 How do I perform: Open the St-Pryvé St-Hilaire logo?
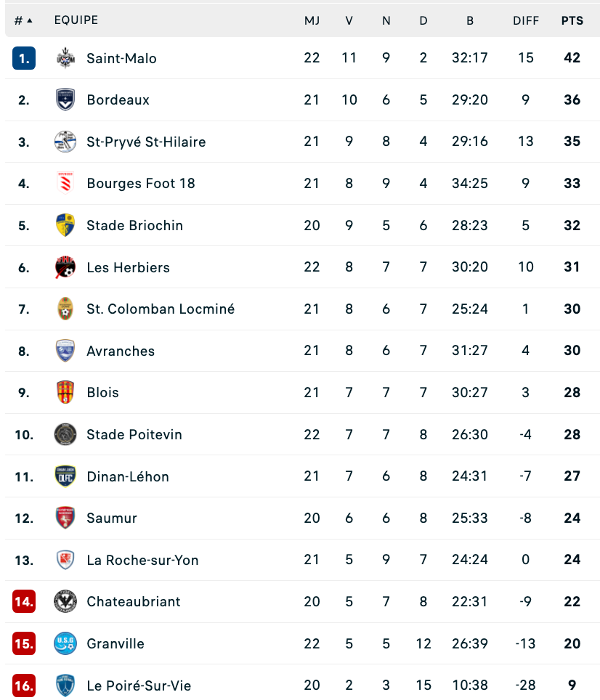[65, 142]
